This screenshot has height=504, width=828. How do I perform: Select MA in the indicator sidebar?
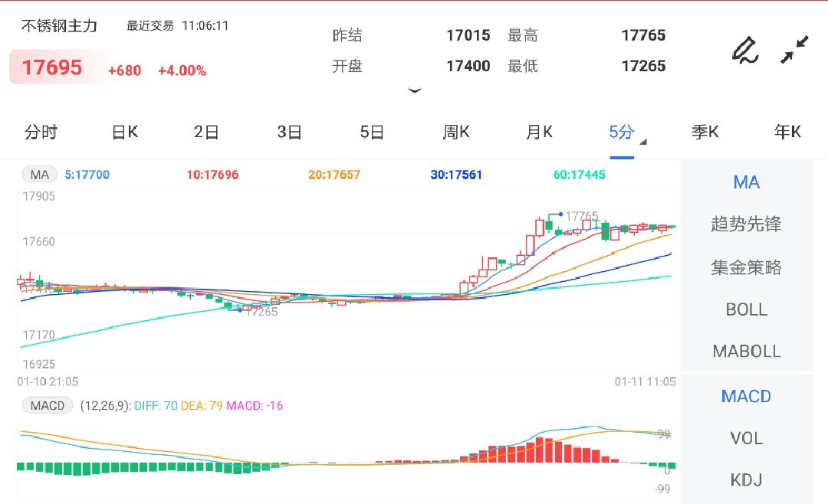745,182
